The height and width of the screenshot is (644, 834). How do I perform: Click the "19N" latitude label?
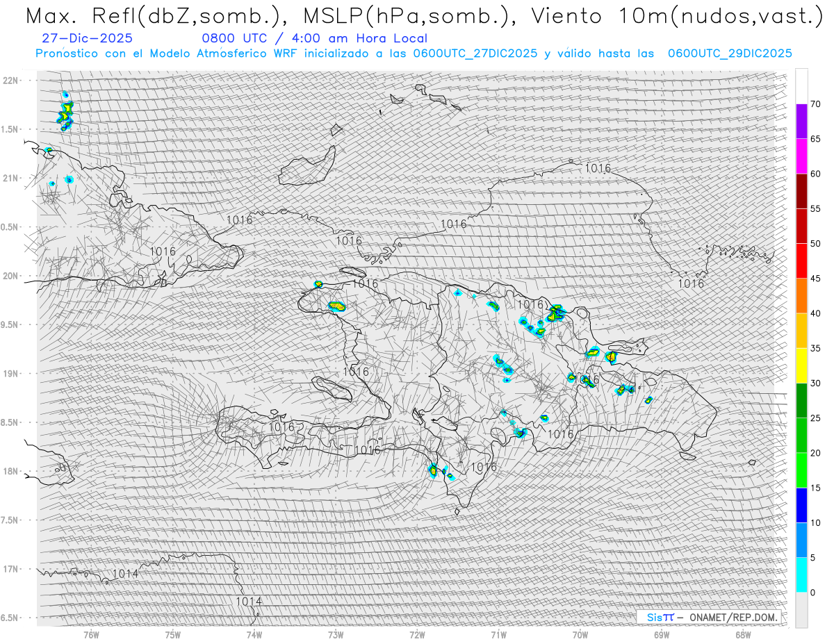click(x=11, y=374)
